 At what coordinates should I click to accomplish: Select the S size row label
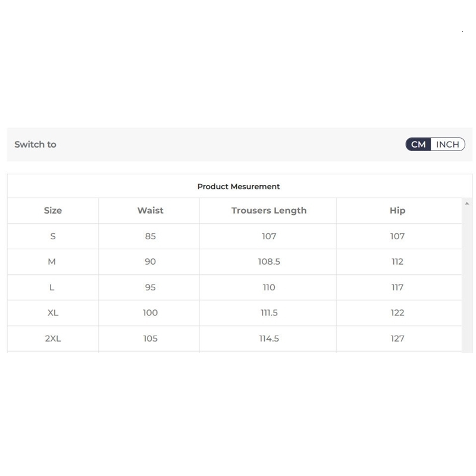[53, 236]
